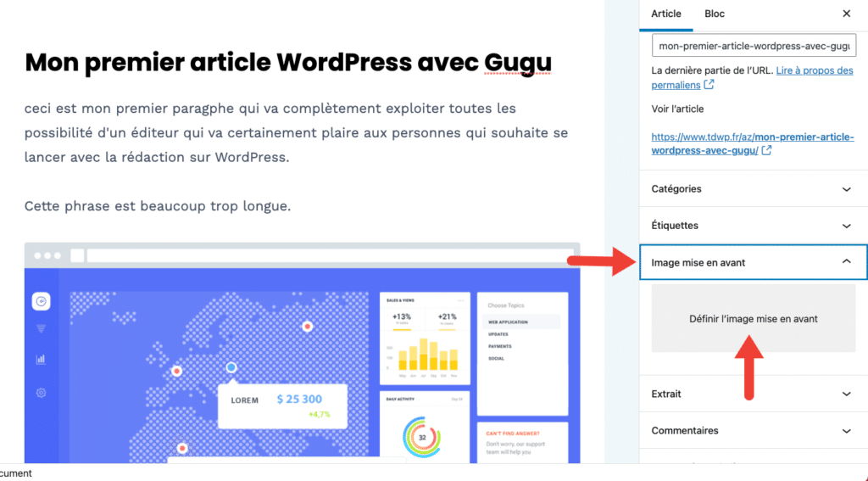Viewport: 868px width, 481px height.
Task: Click the article title heading
Action: (x=288, y=62)
